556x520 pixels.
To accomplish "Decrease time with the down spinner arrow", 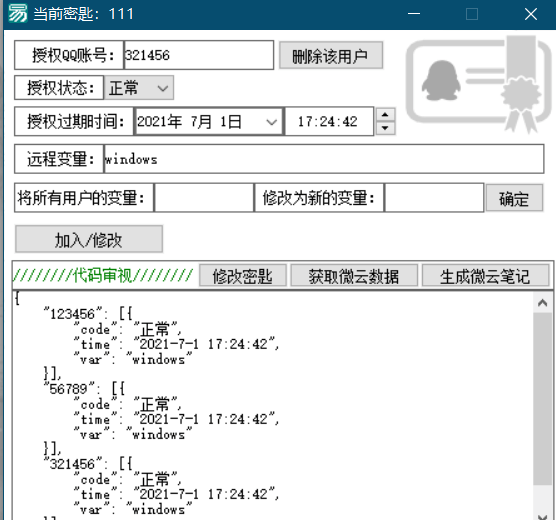I will click(x=385, y=128).
